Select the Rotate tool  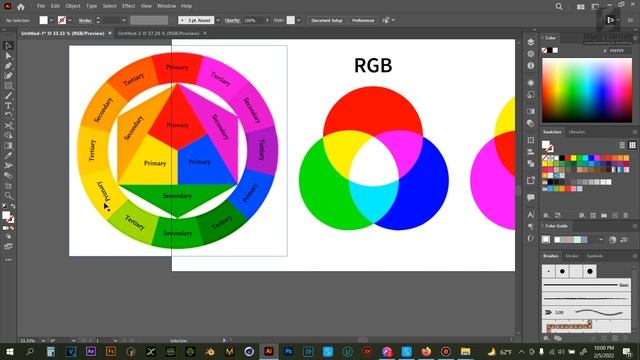tap(8, 116)
